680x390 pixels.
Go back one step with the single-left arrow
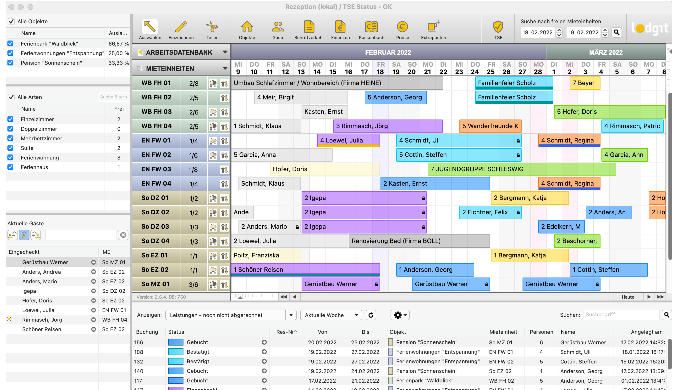[295, 297]
